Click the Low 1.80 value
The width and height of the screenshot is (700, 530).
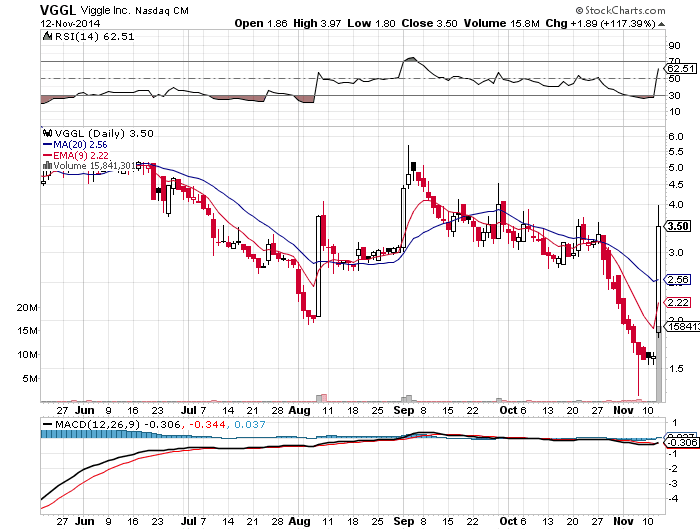click(x=371, y=24)
